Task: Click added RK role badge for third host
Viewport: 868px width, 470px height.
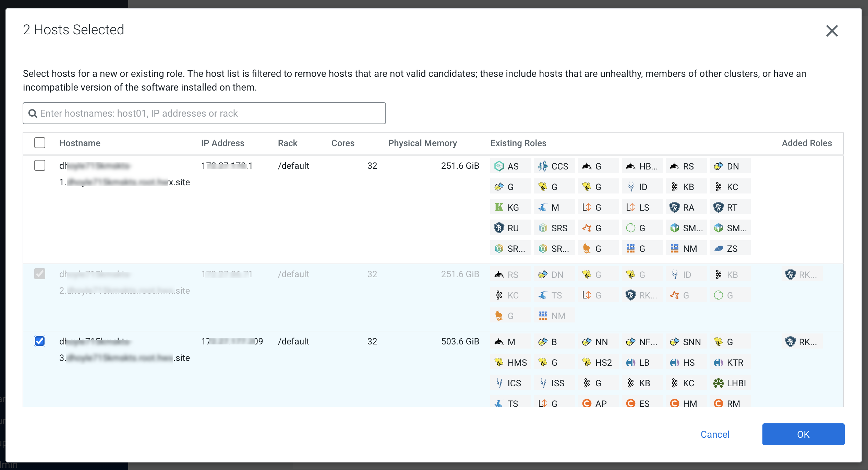Action: 801,342
